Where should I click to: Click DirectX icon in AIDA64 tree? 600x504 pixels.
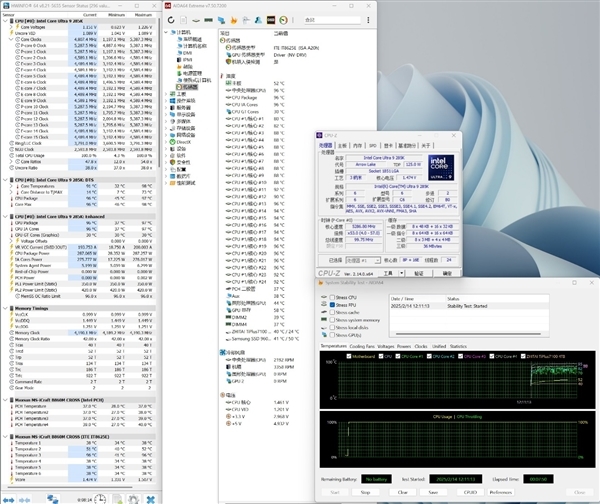pos(173,142)
